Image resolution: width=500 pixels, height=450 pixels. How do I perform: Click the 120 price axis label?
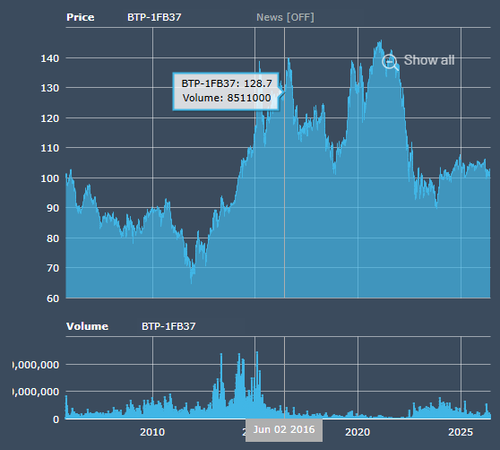click(x=50, y=118)
